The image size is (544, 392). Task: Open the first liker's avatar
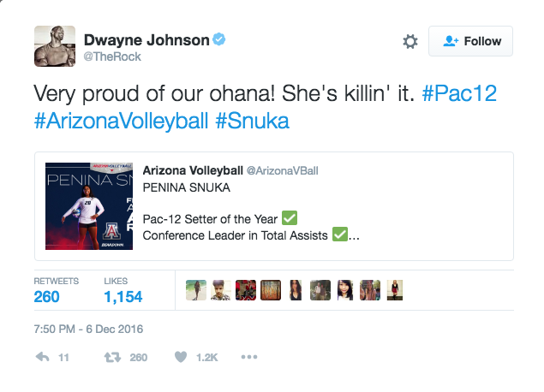pyautogui.click(x=196, y=290)
